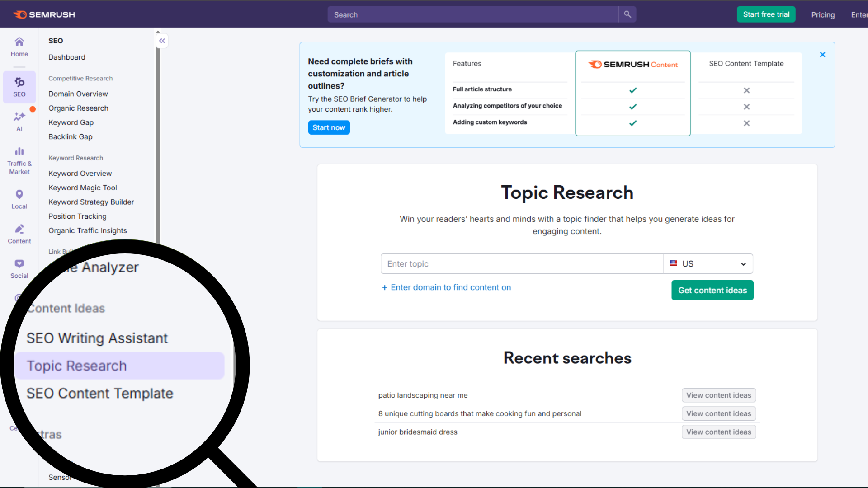Image resolution: width=868 pixels, height=488 pixels.
Task: Open the US country dropdown
Action: pos(708,263)
